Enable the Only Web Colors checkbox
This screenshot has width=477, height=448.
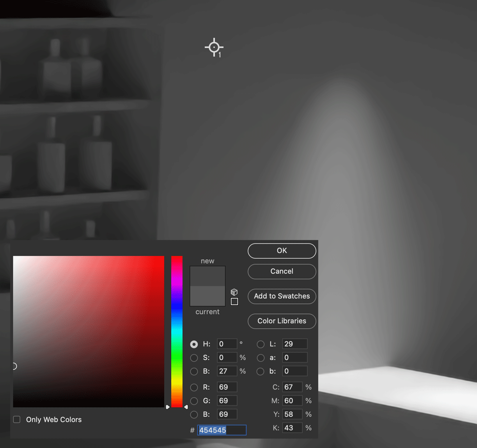coord(17,419)
